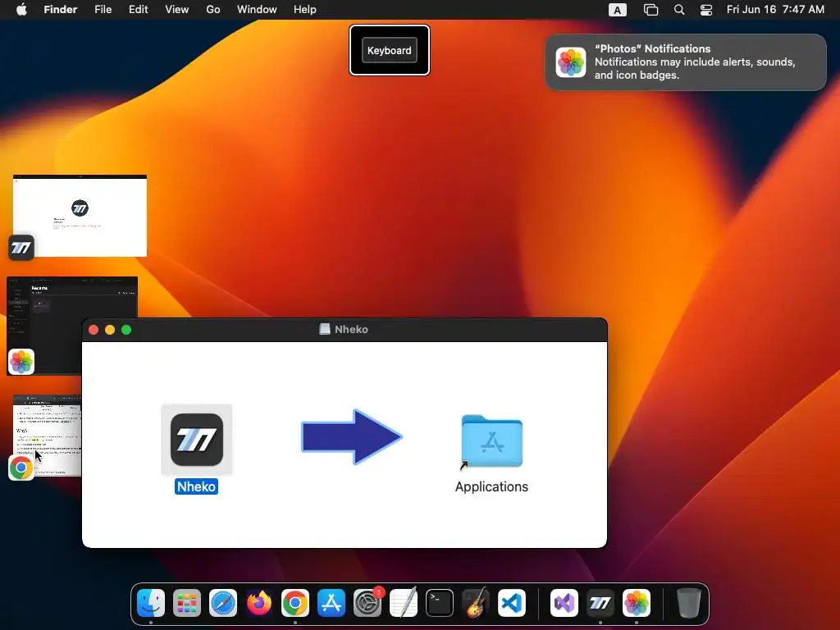The height and width of the screenshot is (630, 840).
Task: Select the highlighted Nheko label
Action: click(x=196, y=486)
